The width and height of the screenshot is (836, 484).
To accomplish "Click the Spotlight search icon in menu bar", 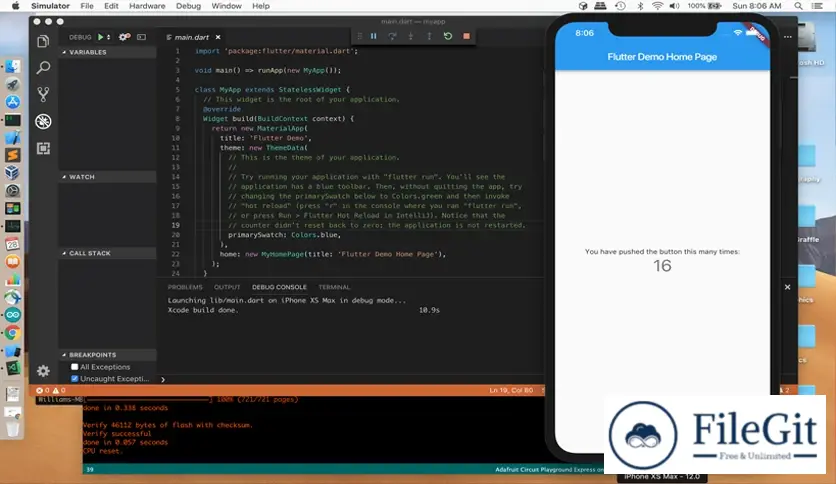I will 798,6.
